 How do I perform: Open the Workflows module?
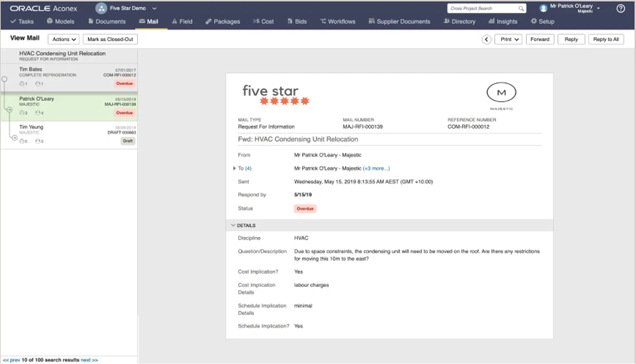coord(337,21)
